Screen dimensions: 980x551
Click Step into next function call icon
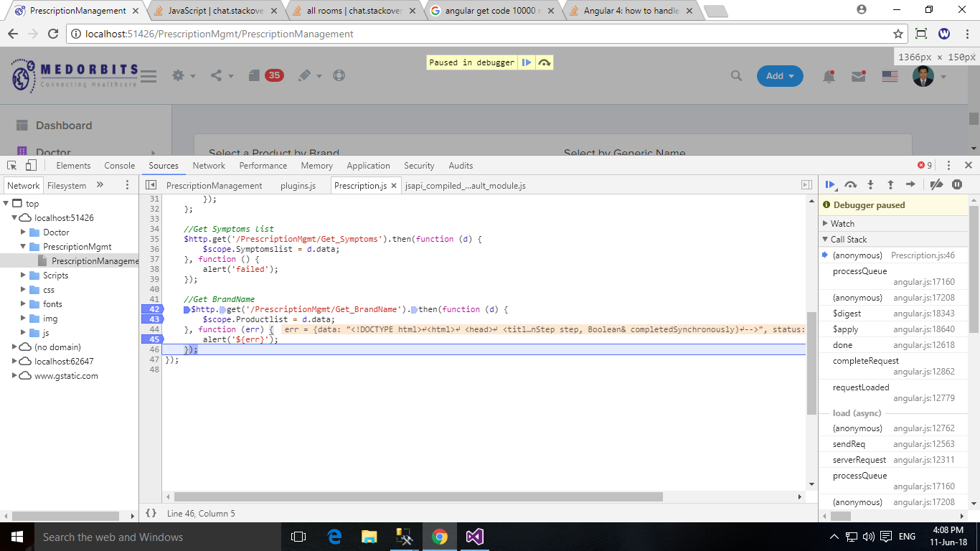[x=870, y=184]
